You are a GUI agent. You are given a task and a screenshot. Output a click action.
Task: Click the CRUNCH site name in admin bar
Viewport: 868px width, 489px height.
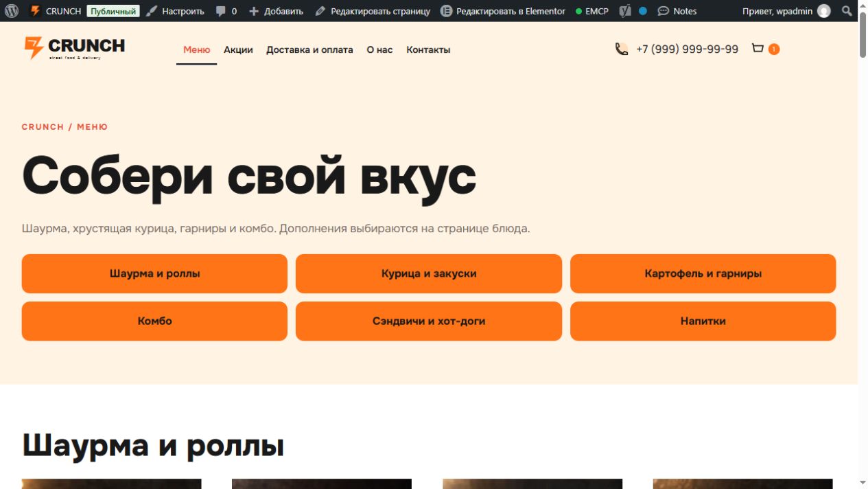pyautogui.click(x=63, y=11)
